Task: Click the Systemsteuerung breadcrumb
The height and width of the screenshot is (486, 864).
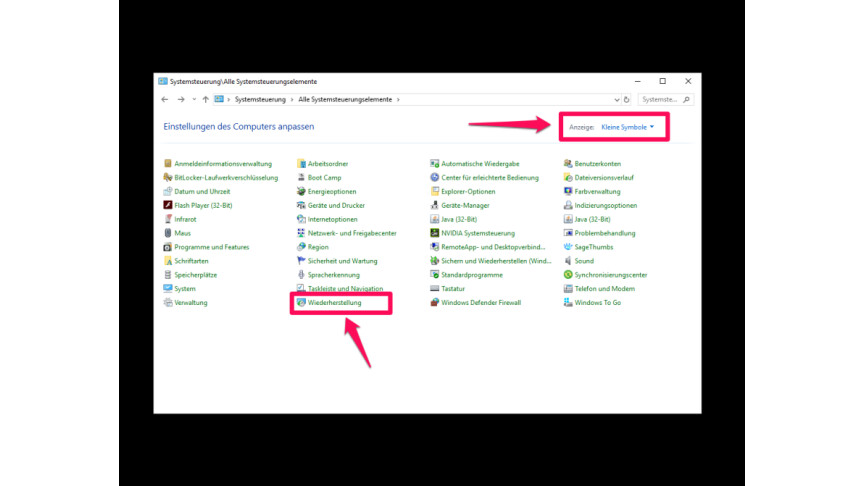Action: (x=260, y=100)
